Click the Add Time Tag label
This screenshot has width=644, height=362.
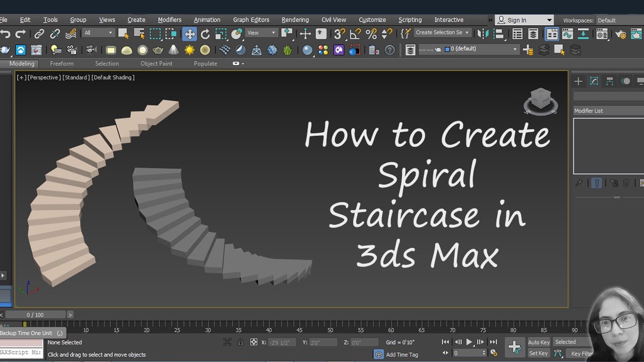[402, 354]
